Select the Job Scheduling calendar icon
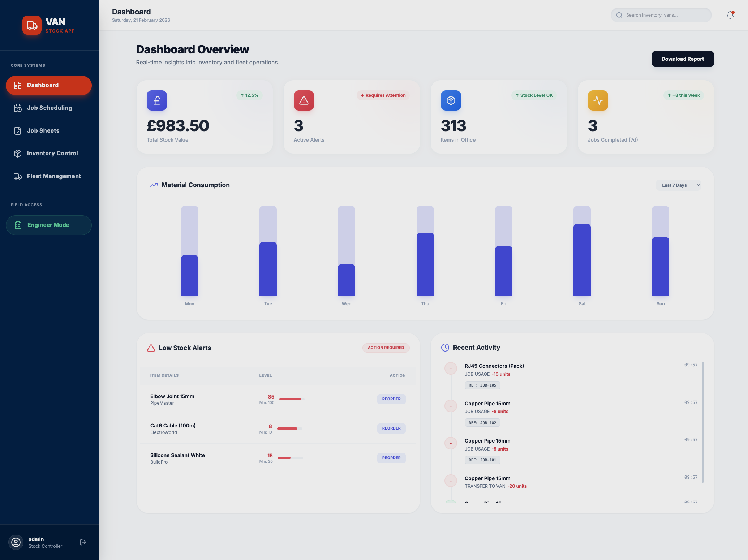748x560 pixels. [x=18, y=108]
